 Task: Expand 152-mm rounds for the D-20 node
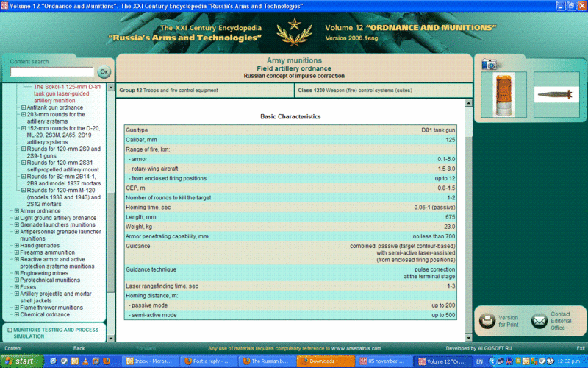point(24,128)
